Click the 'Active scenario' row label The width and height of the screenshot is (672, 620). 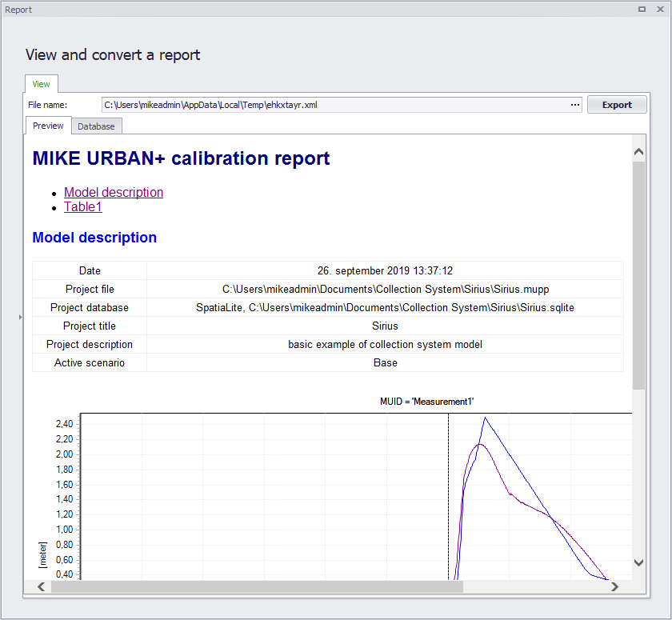tap(89, 363)
